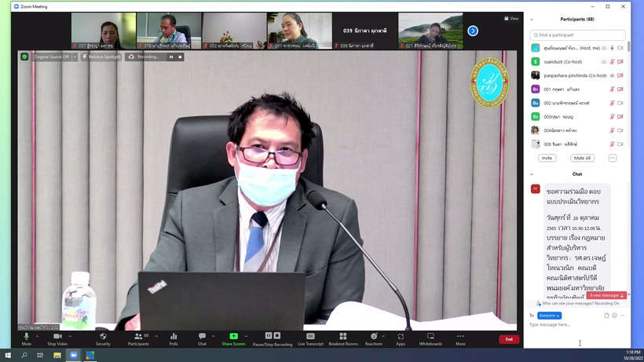Mute the microphone in Zoom toolbar
This screenshot has height=362, width=644.
click(x=26, y=339)
